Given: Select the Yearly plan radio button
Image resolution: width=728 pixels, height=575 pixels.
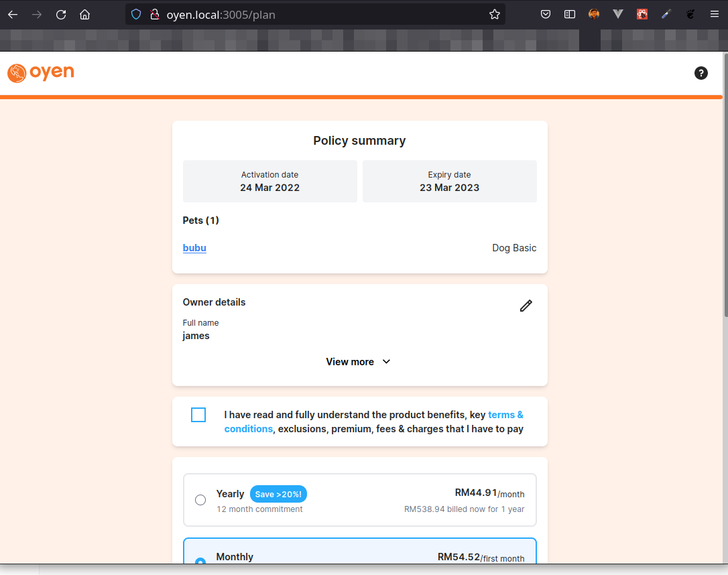Looking at the screenshot, I should [x=200, y=500].
